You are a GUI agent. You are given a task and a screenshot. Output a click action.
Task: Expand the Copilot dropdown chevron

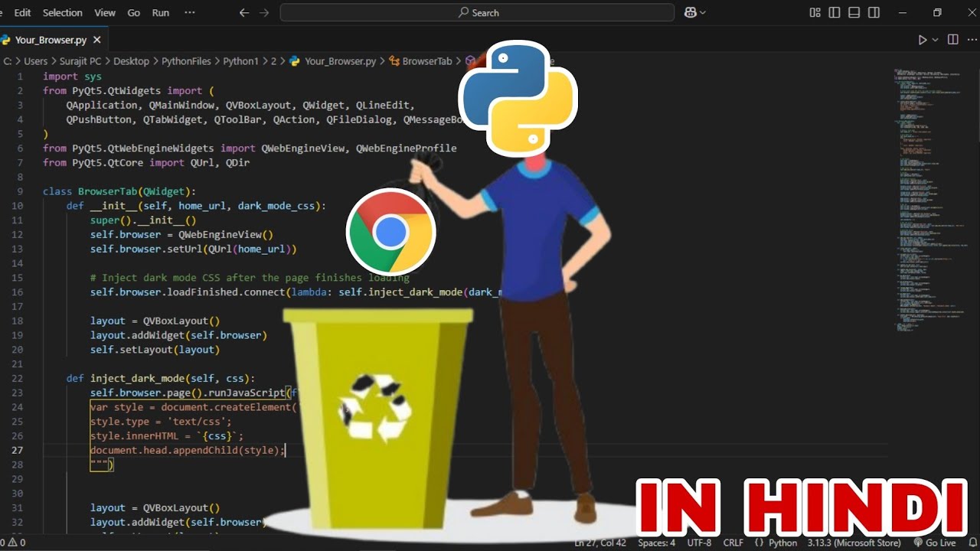703,13
